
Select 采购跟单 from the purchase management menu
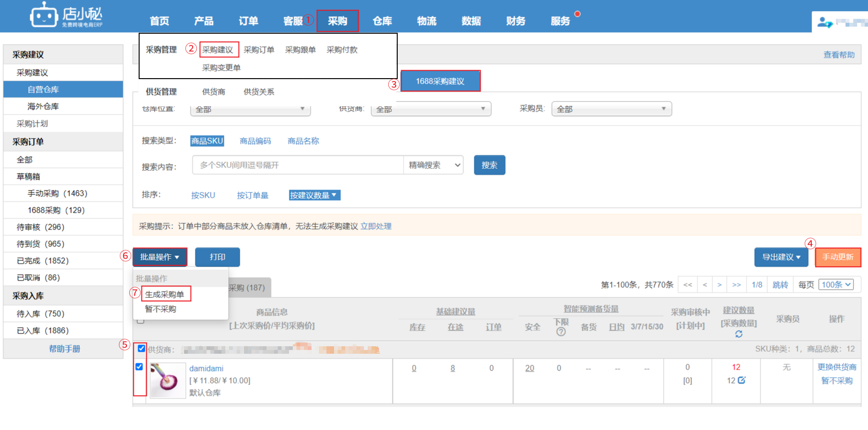300,50
